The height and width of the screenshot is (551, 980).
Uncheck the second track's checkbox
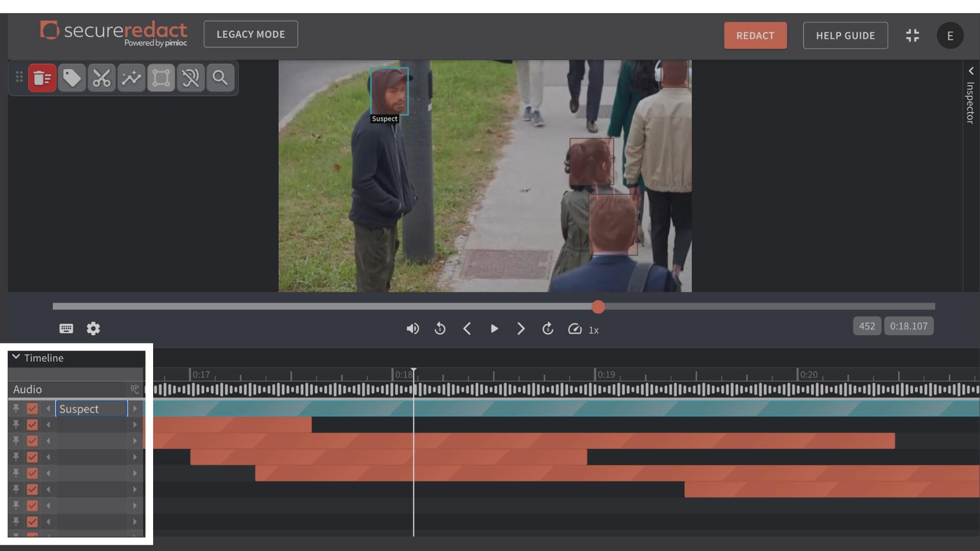point(32,425)
